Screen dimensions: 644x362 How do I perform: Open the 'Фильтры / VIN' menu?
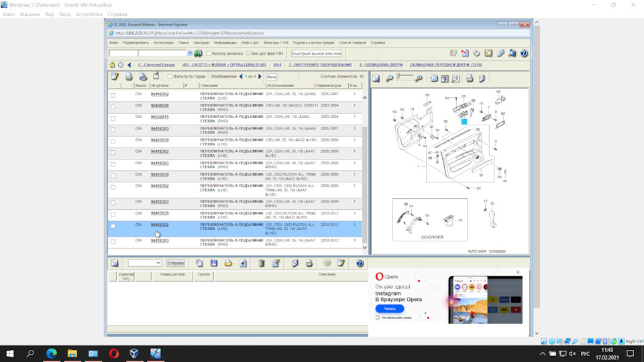[x=275, y=42]
